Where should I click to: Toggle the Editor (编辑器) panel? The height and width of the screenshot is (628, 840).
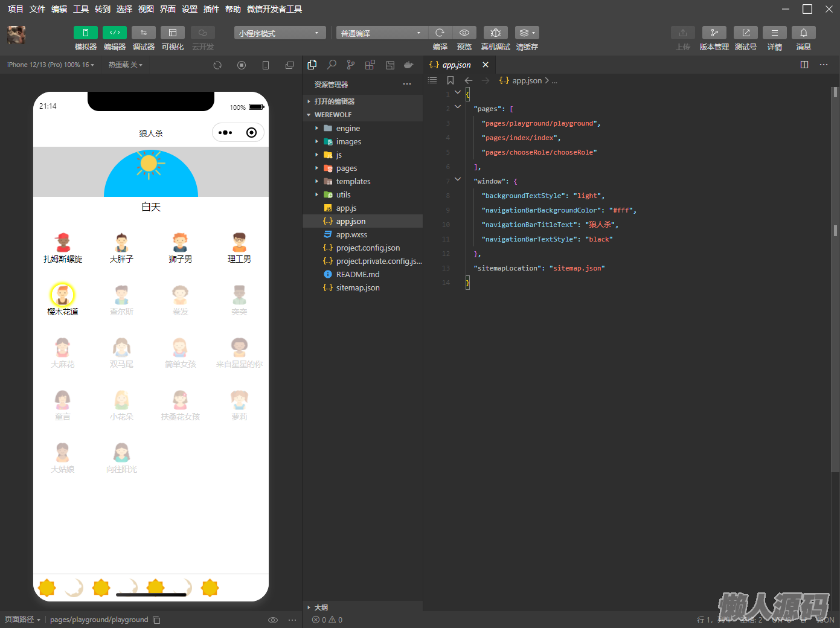(115, 33)
